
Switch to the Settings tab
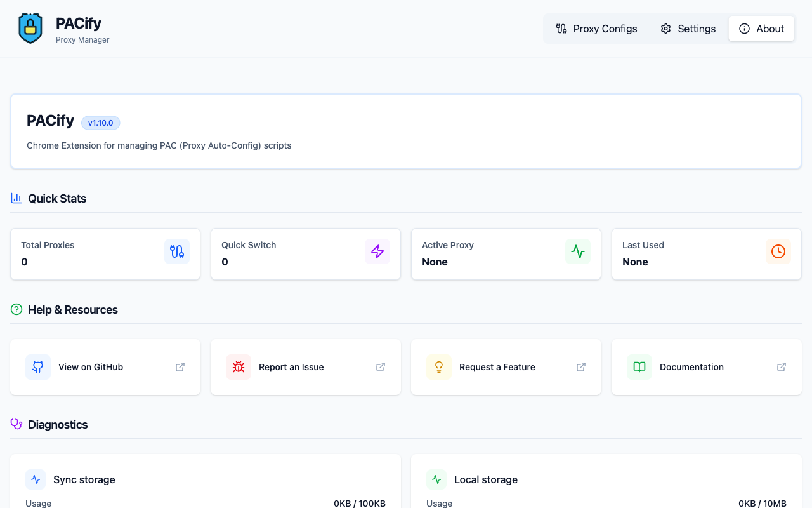688,29
